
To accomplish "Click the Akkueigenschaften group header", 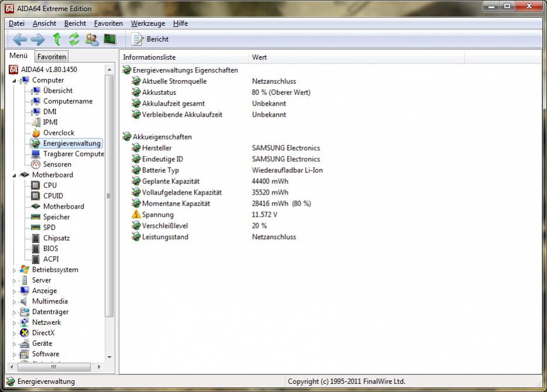I will pyautogui.click(x=162, y=137).
